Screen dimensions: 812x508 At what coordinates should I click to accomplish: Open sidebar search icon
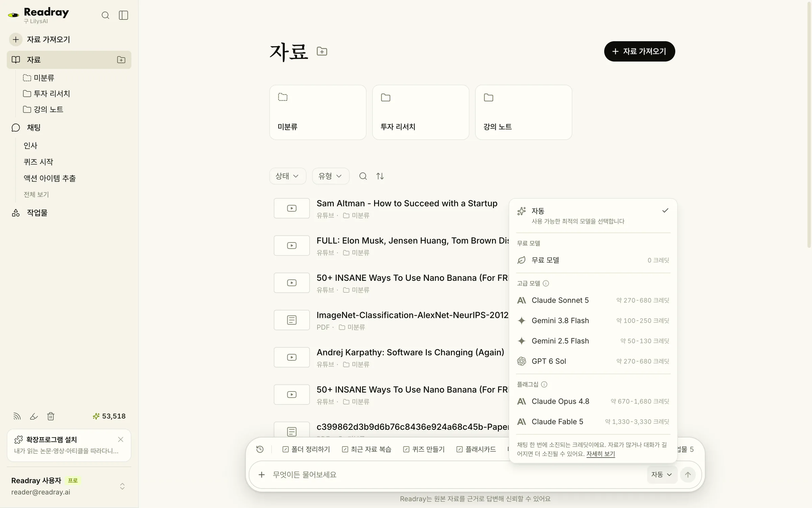pos(105,15)
